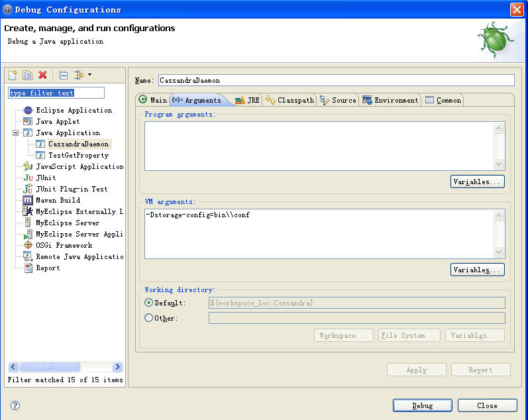528x420 pixels.
Task: Select the Maven Build configuration type
Action: tap(58, 200)
